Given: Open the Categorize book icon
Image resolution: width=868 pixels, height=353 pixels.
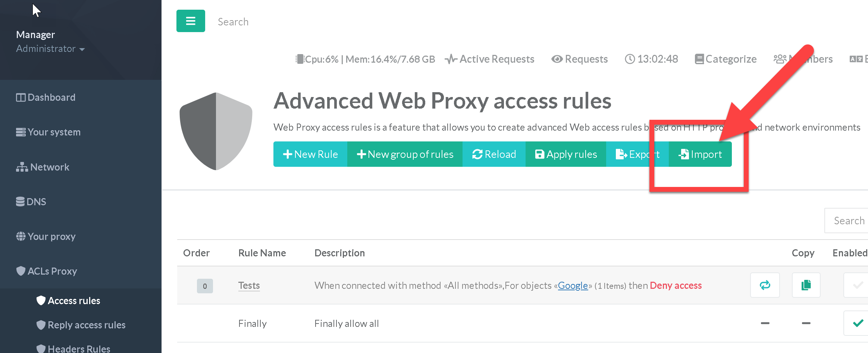Looking at the screenshot, I should pyautogui.click(x=726, y=59).
